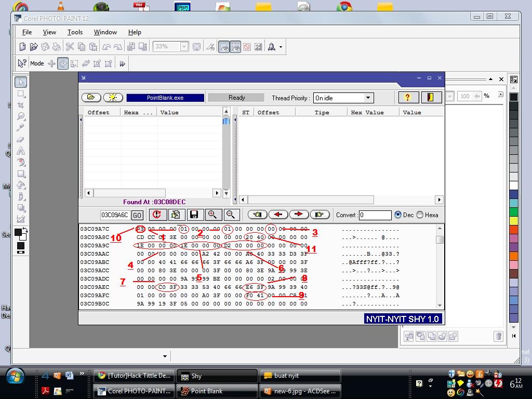
Task: Click the red left arrow navigation button
Action: (278, 215)
